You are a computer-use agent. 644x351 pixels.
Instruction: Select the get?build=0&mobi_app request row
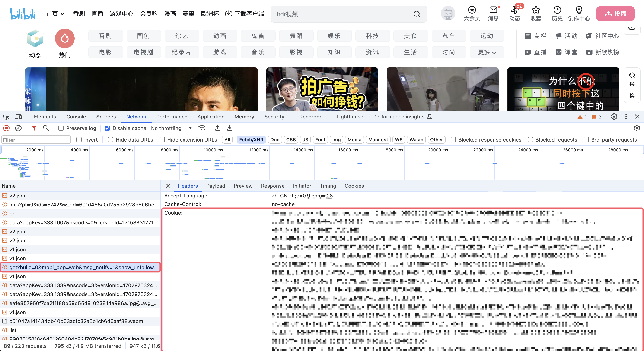(80, 267)
